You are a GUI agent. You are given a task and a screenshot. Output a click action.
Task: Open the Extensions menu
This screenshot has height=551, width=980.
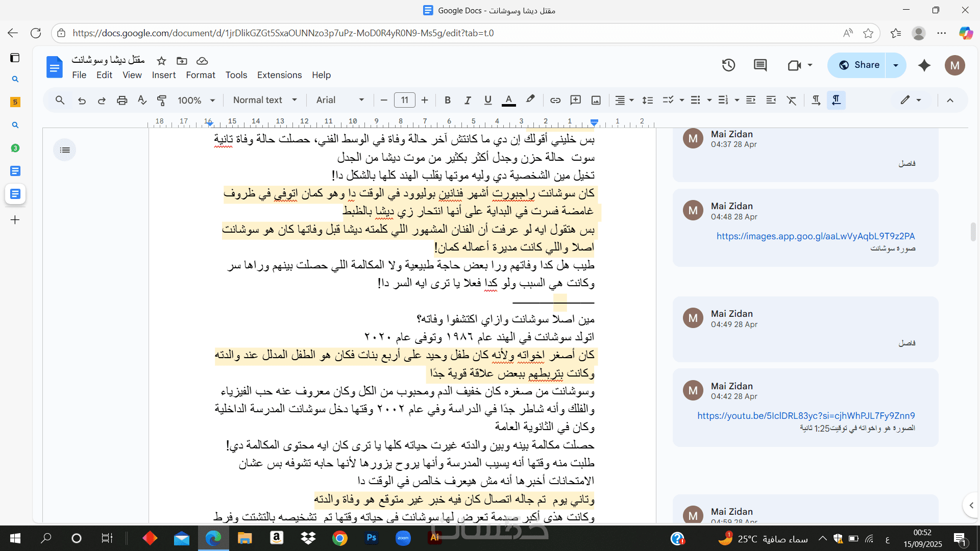[279, 75]
